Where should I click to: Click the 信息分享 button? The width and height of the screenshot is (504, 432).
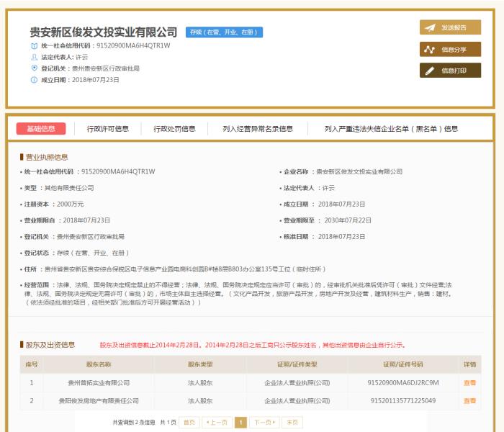tap(450, 49)
